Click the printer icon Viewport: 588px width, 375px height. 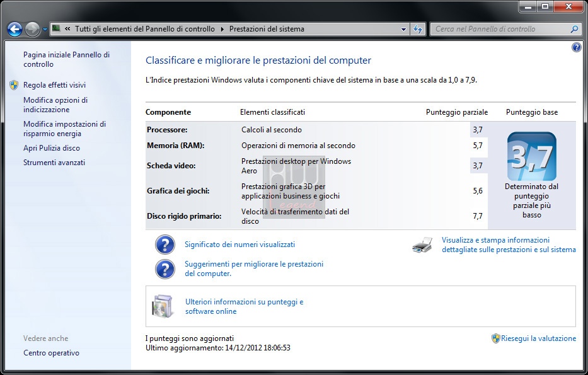point(422,245)
